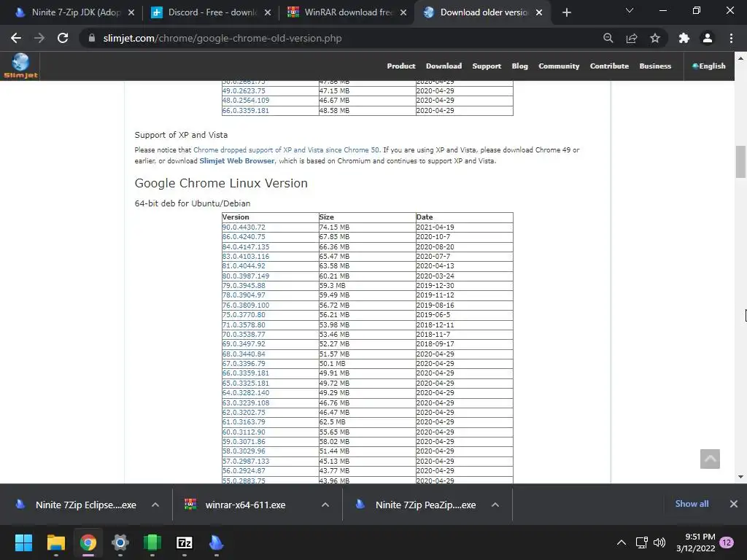This screenshot has width=747, height=560.
Task: Close the downloads bar
Action: [734, 504]
